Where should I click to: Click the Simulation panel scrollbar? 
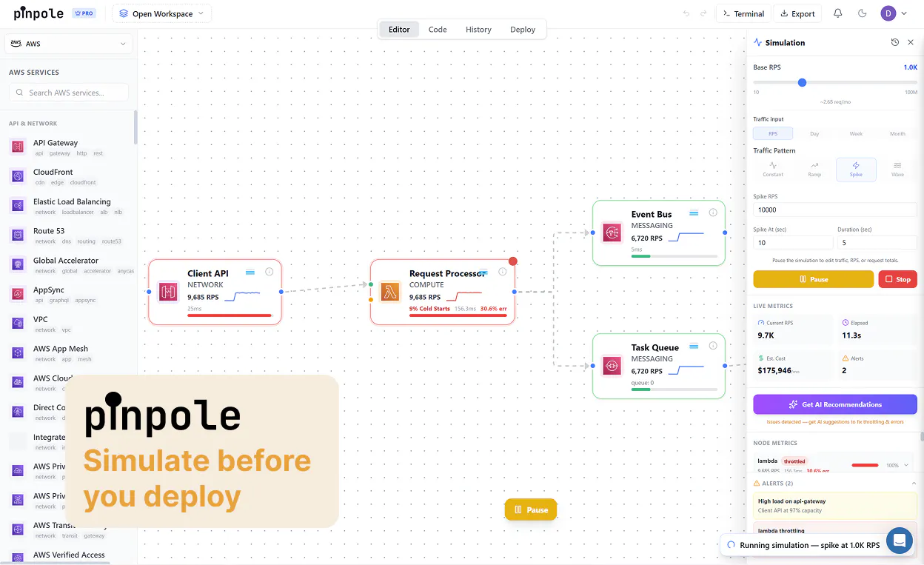coord(922,437)
